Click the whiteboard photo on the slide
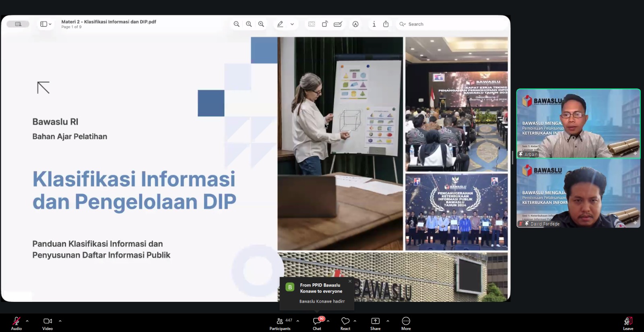The width and height of the screenshot is (644, 332). coord(340,144)
